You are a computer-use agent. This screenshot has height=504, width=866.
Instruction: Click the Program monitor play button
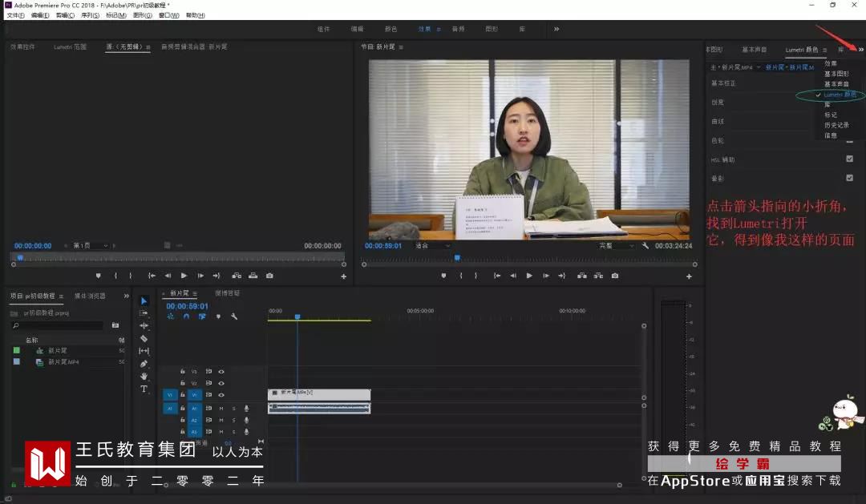click(529, 276)
